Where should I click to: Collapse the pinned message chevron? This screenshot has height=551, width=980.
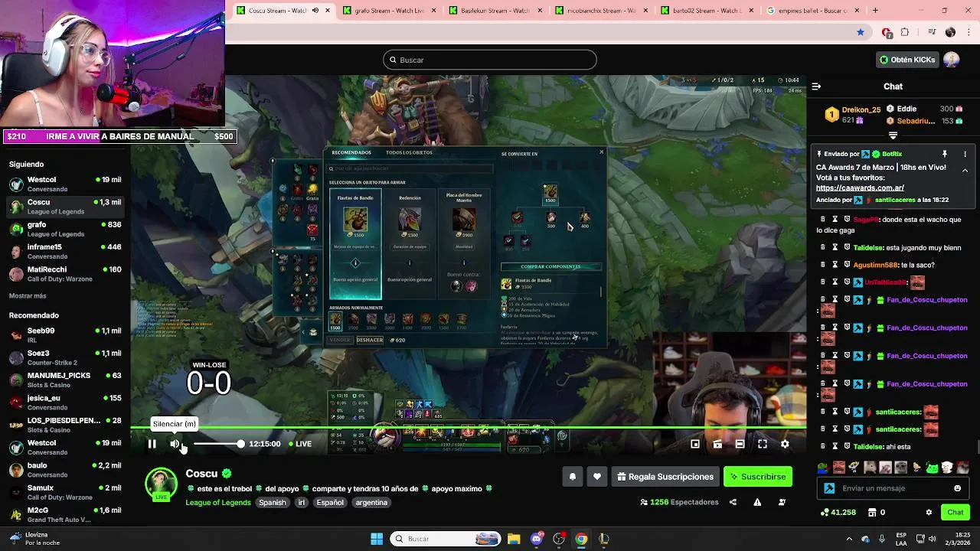click(x=965, y=171)
